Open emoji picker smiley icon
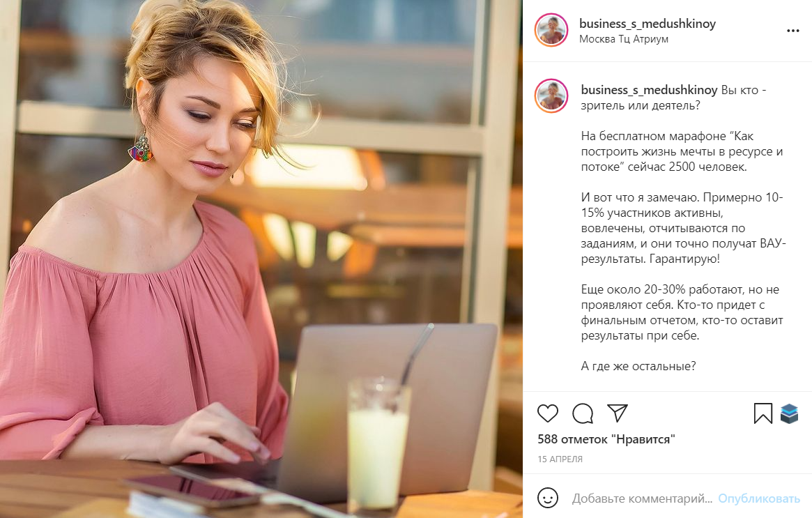The image size is (812, 518). (x=547, y=498)
